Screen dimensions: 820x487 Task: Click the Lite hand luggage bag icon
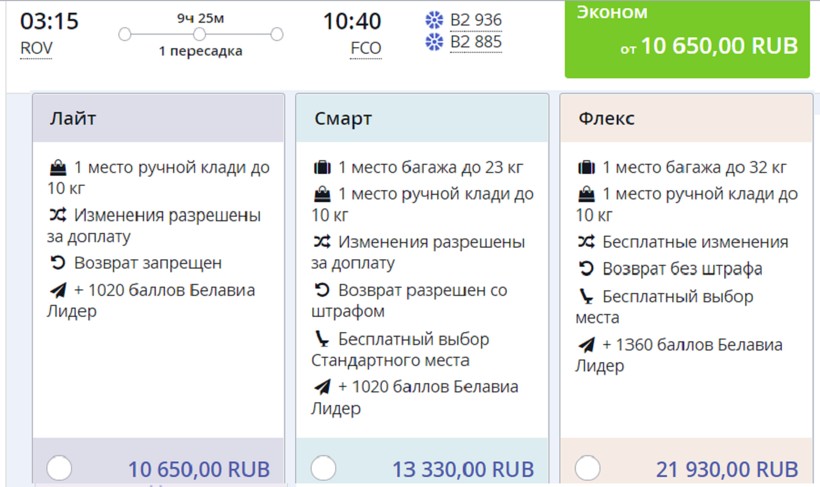click(x=58, y=167)
